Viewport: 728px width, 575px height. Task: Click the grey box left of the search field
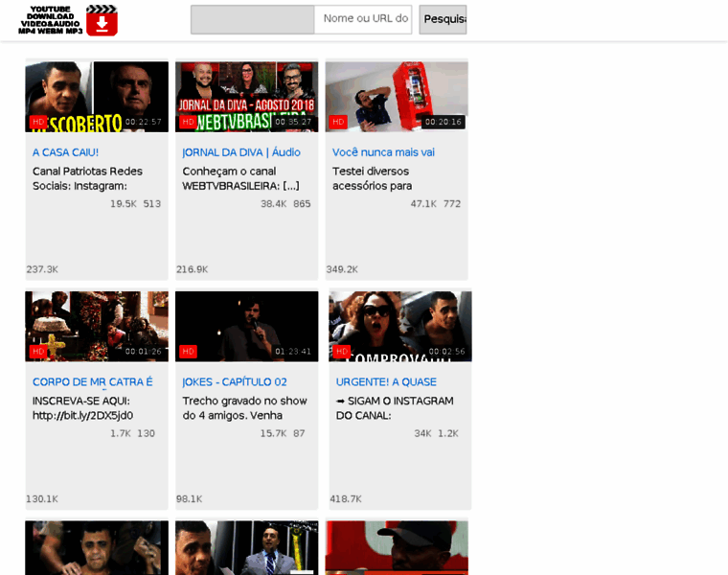click(x=252, y=19)
